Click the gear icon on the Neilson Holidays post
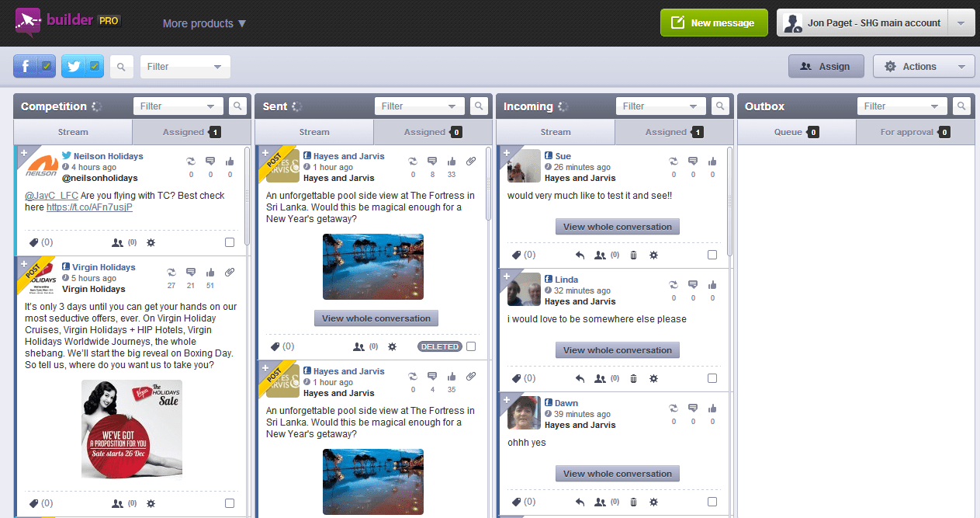The width and height of the screenshot is (980, 518). [151, 242]
